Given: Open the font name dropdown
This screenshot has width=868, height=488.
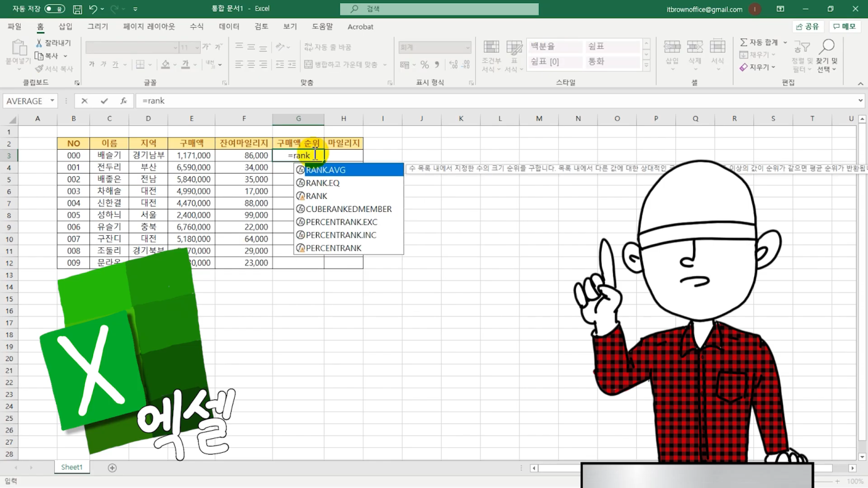Looking at the screenshot, I should 175,48.
